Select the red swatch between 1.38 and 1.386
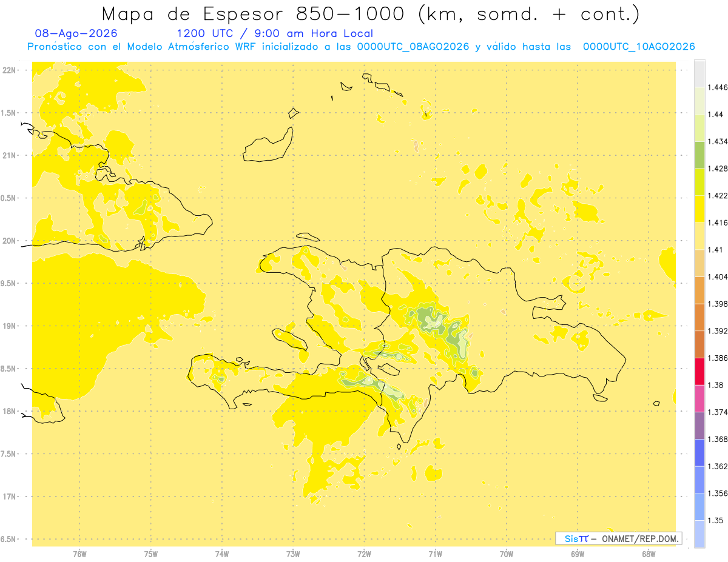This screenshot has height=562, width=728. [x=699, y=372]
